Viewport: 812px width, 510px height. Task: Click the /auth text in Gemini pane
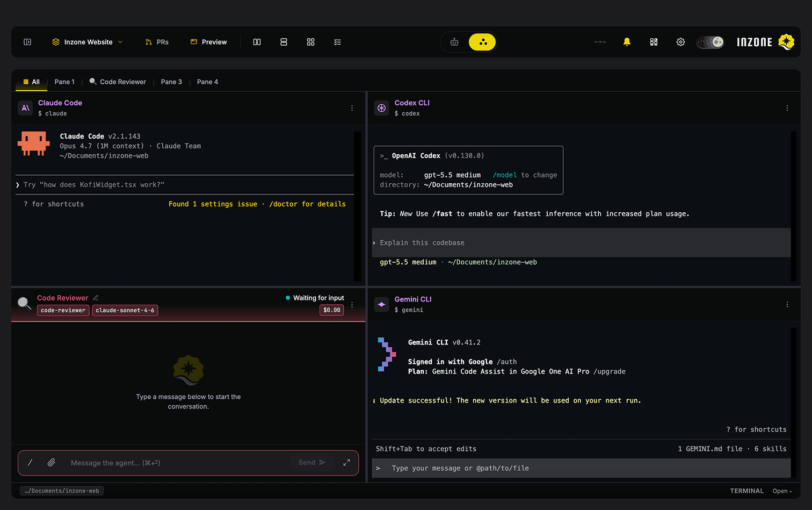point(507,362)
